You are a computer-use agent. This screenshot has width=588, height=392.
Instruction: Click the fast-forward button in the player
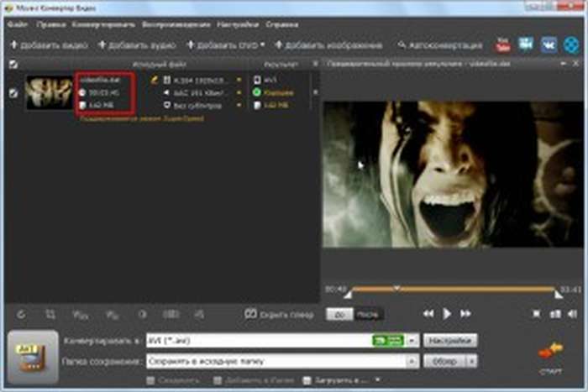click(x=465, y=314)
